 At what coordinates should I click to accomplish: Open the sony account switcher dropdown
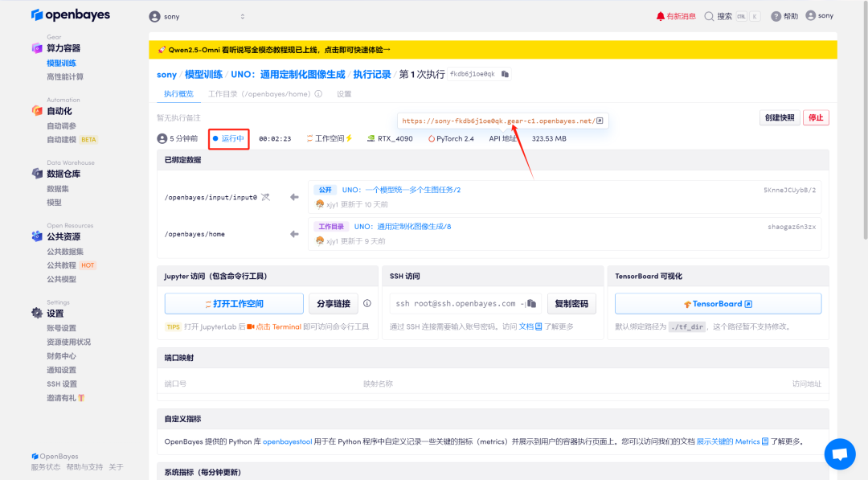(197, 16)
